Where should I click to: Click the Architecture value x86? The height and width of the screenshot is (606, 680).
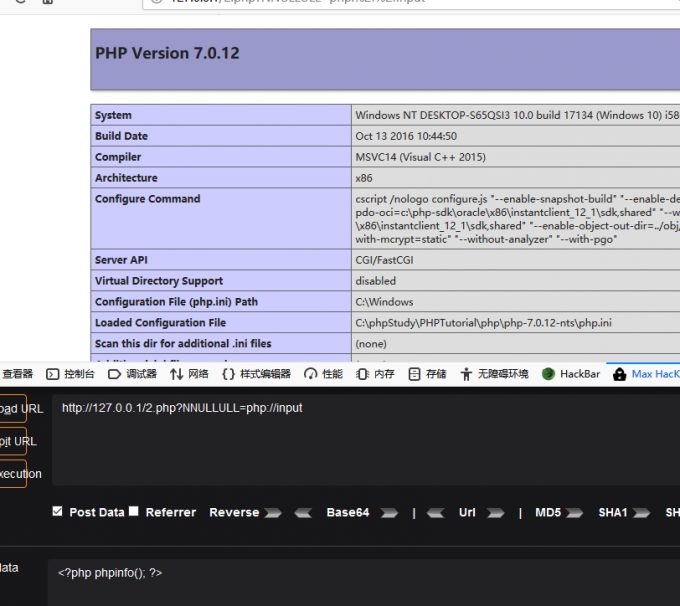coord(364,178)
